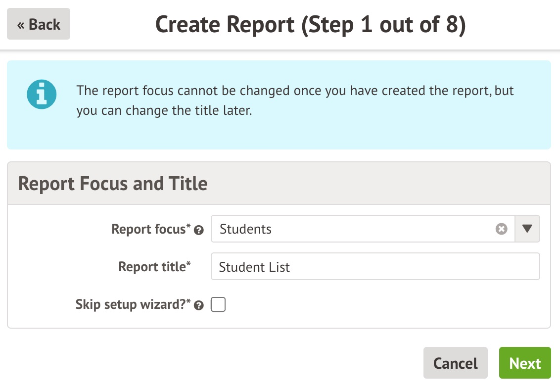Click the Report Focus and Title header

(113, 184)
